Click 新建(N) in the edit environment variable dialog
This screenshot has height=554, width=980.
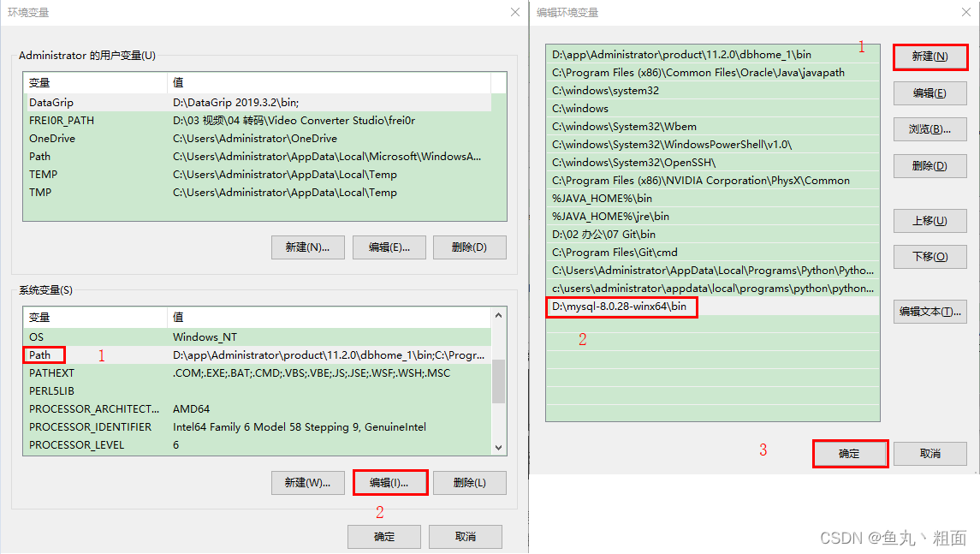930,57
